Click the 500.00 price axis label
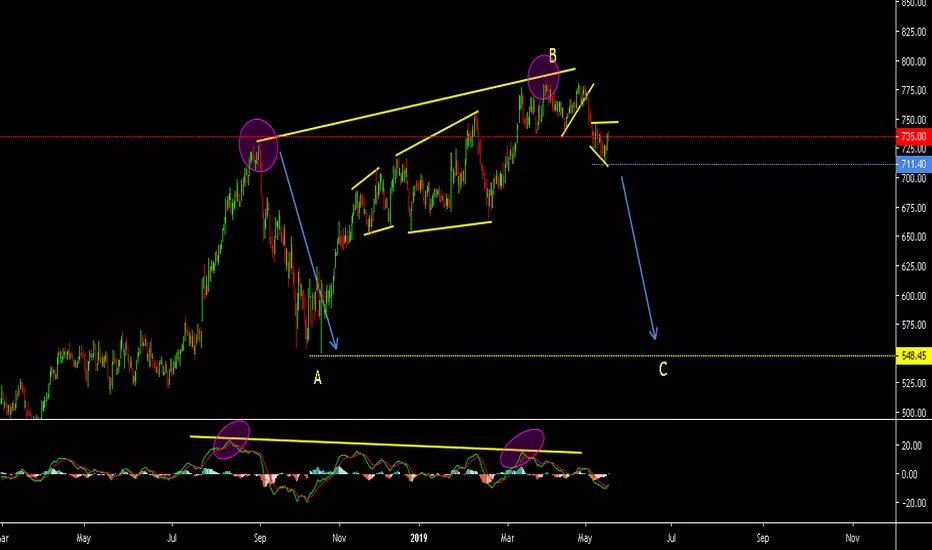 (914, 413)
